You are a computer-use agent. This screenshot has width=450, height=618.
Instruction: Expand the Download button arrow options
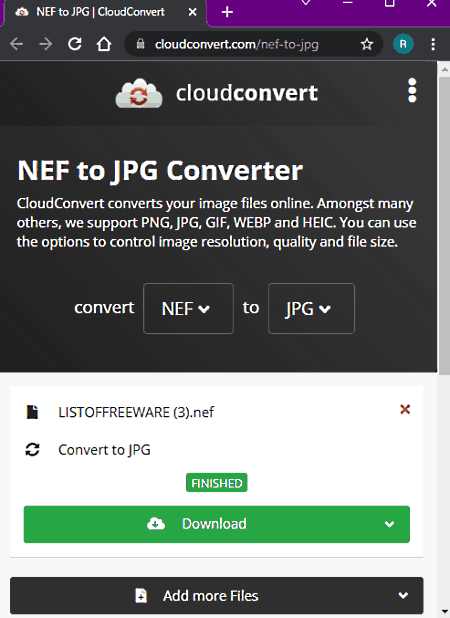pyautogui.click(x=389, y=524)
